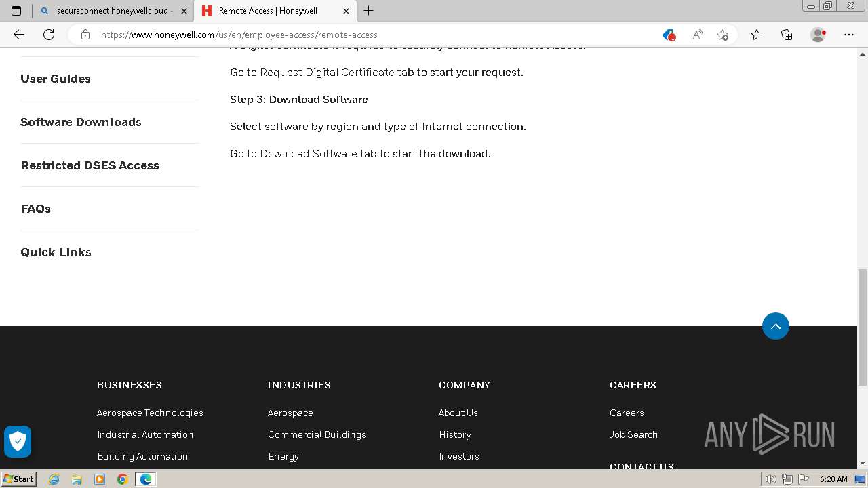Click the BUSINESSES footer heading
This screenshot has height=488, width=868.
[130, 385]
